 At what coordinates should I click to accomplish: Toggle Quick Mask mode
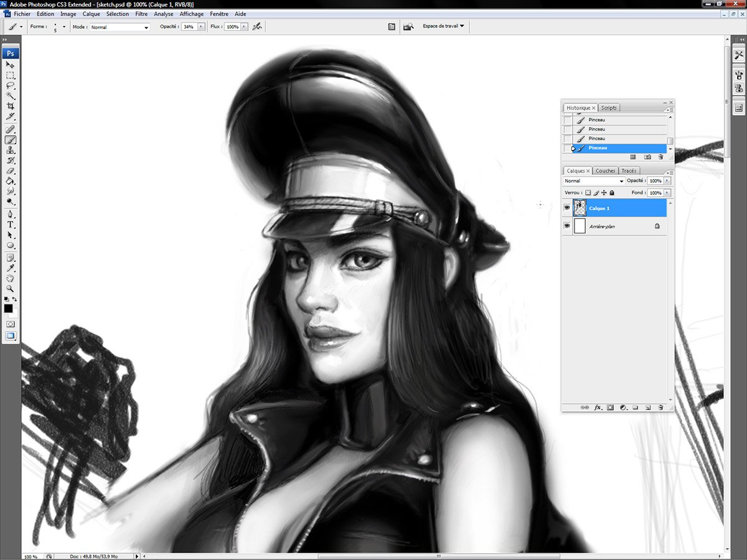click(x=11, y=324)
